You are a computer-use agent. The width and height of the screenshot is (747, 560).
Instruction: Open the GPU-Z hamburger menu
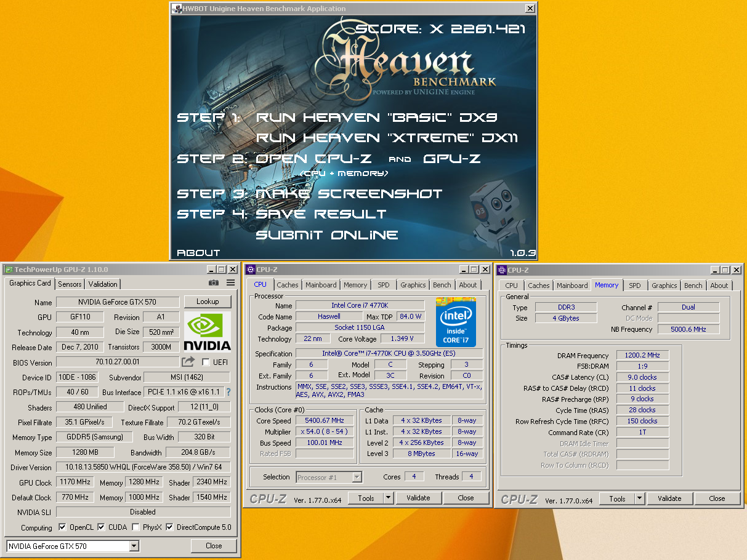pyautogui.click(x=230, y=283)
